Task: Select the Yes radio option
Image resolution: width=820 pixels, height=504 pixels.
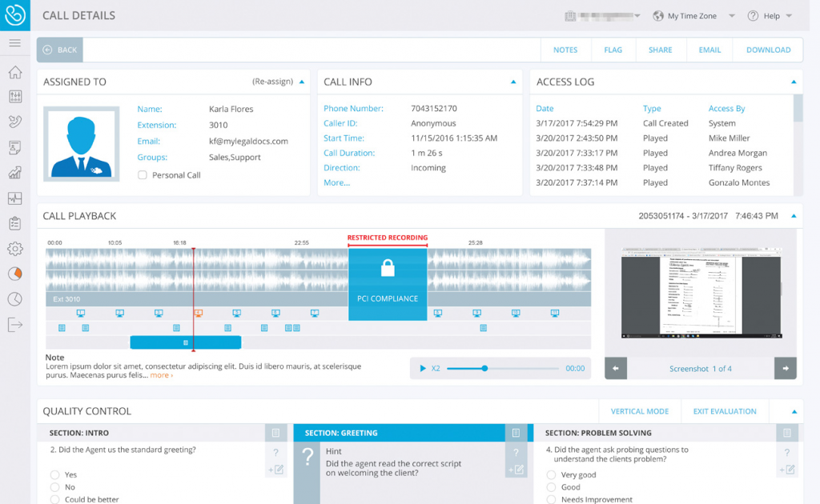Action: [x=55, y=474]
